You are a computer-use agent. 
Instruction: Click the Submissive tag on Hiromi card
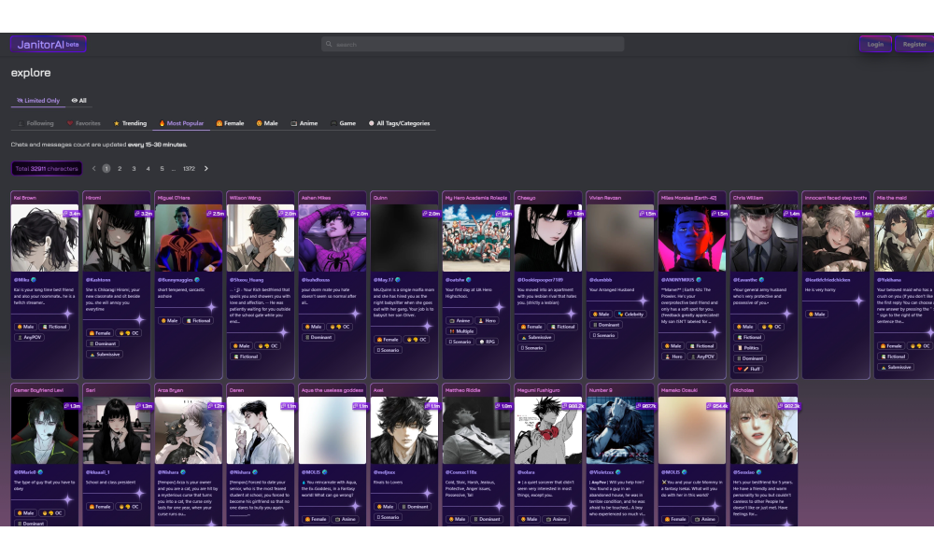click(105, 355)
